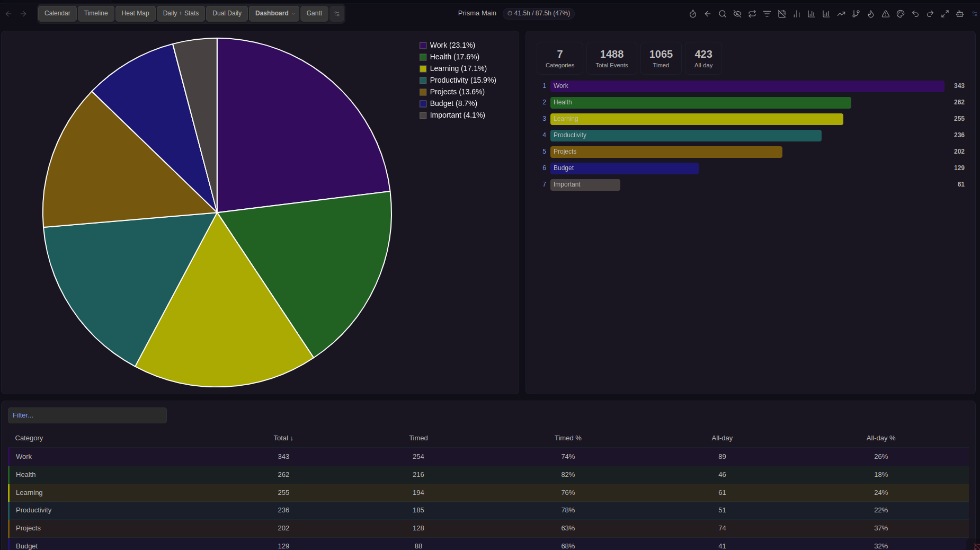Toggle the eye-off visibility icon
980x550 pixels.
[x=737, y=14]
